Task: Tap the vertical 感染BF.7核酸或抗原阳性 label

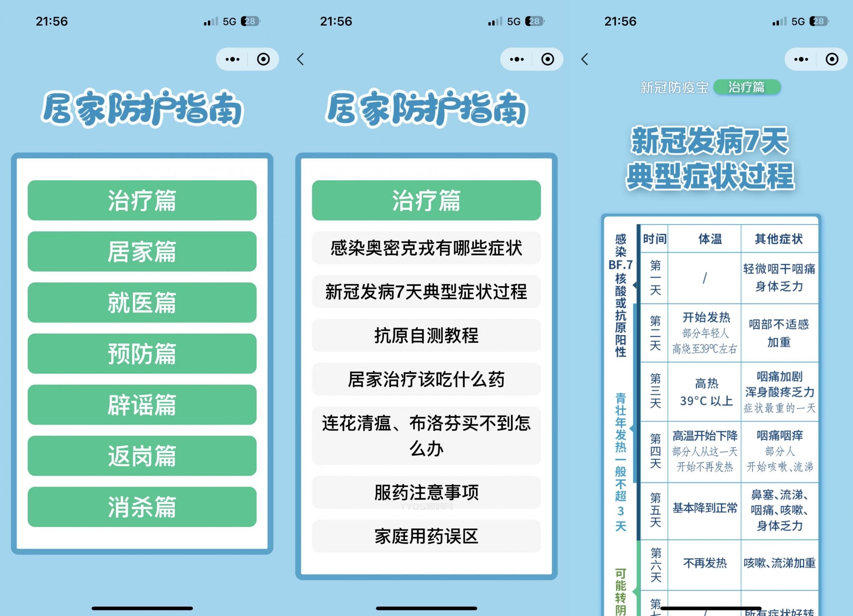Action: [620, 295]
